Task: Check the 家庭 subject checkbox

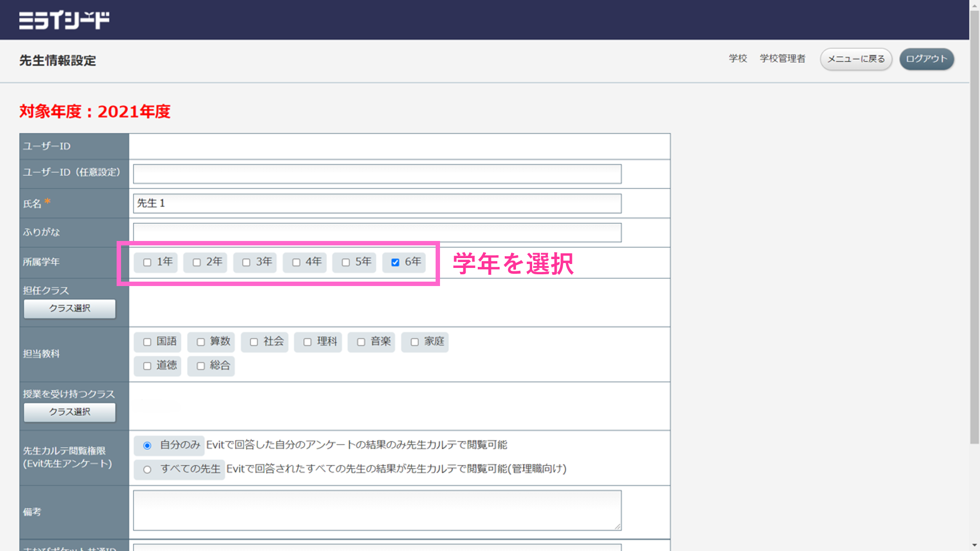Action: tap(415, 342)
